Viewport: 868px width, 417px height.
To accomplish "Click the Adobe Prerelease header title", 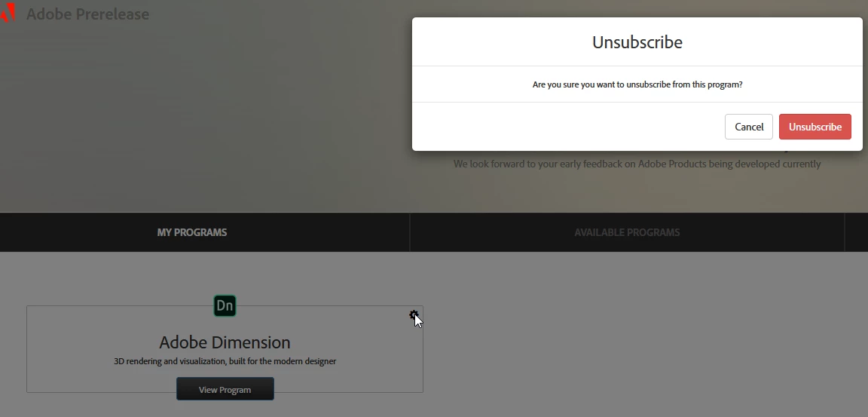I will pos(88,14).
